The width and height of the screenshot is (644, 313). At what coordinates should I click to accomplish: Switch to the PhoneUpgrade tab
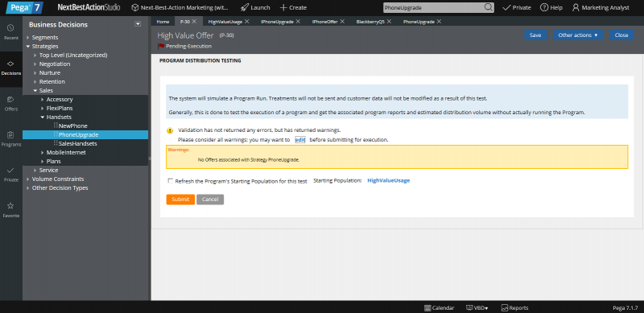coord(419,22)
